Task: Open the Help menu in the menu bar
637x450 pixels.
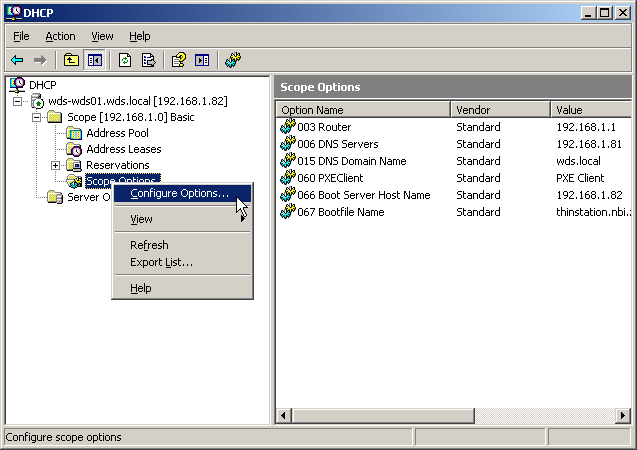Action: point(140,36)
